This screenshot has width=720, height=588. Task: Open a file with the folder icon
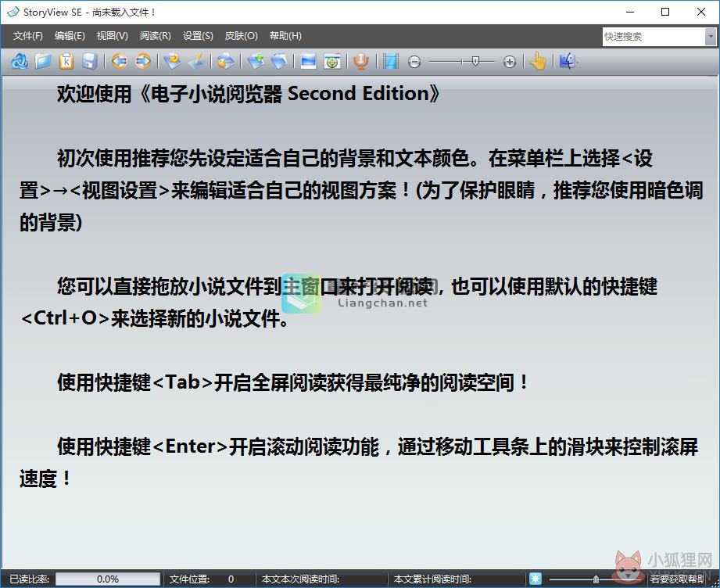tap(43, 61)
